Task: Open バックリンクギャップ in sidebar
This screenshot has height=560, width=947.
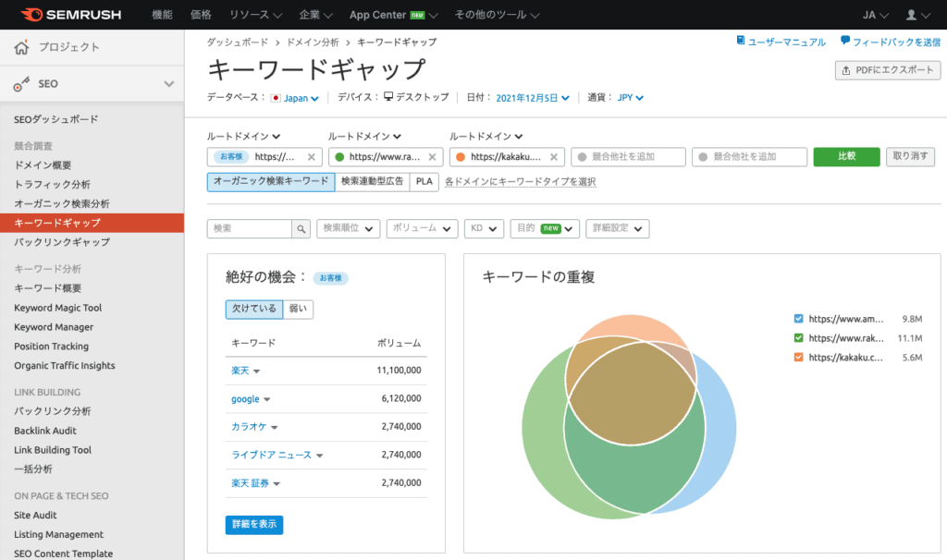Action: (62, 242)
